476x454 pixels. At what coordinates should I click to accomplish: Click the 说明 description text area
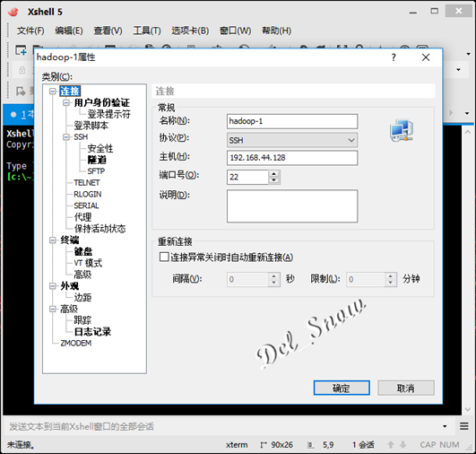[x=292, y=206]
